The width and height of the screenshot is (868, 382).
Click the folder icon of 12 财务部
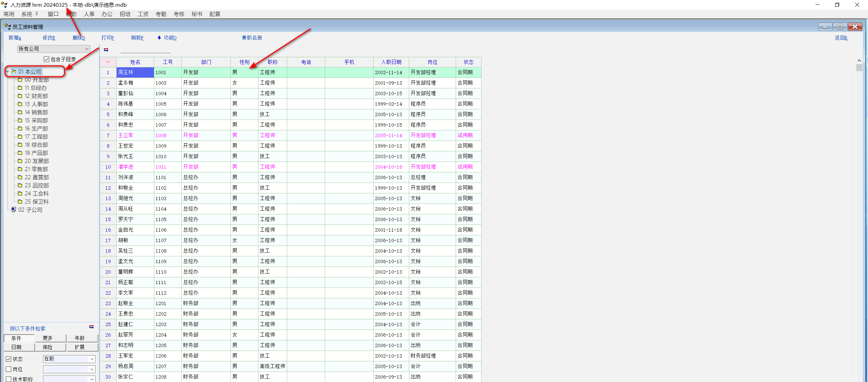(20, 96)
